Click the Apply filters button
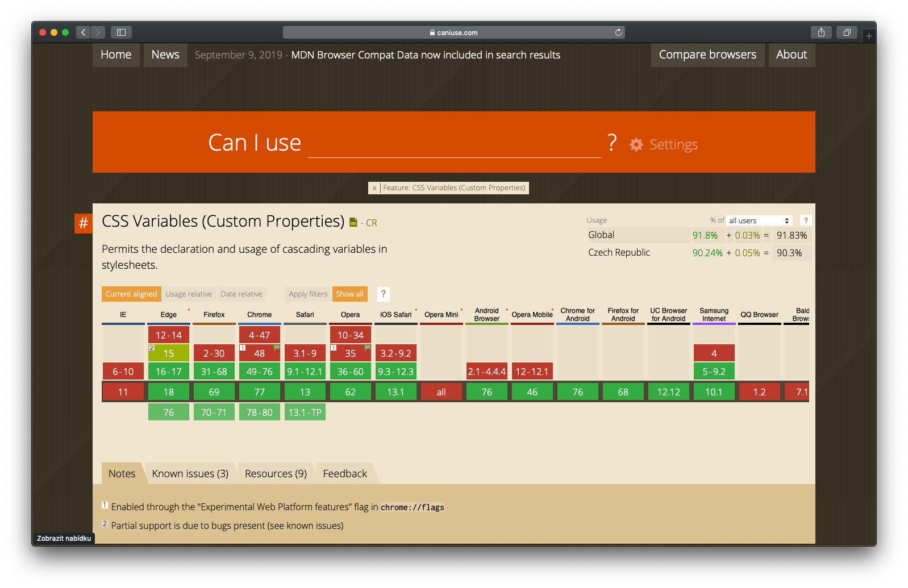This screenshot has height=588, width=908. pos(308,294)
